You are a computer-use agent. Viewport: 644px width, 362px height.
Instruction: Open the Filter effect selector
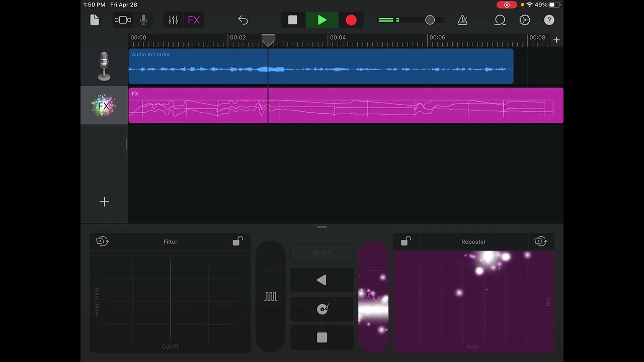coord(171,242)
